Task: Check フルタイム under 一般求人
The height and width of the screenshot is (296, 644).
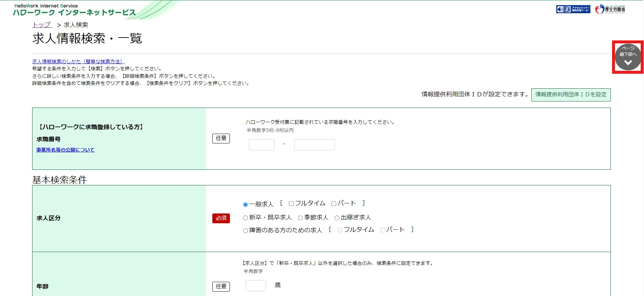Action: tap(291, 204)
